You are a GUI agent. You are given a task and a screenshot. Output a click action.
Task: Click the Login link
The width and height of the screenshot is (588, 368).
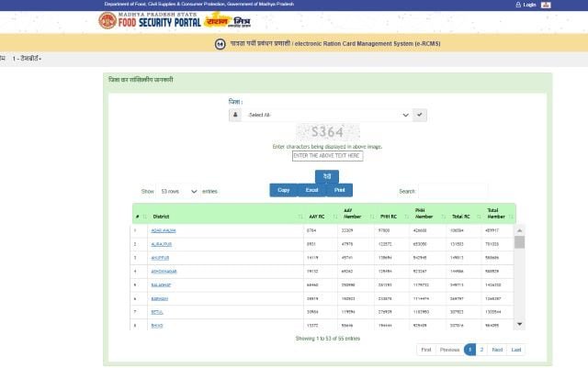point(529,5)
